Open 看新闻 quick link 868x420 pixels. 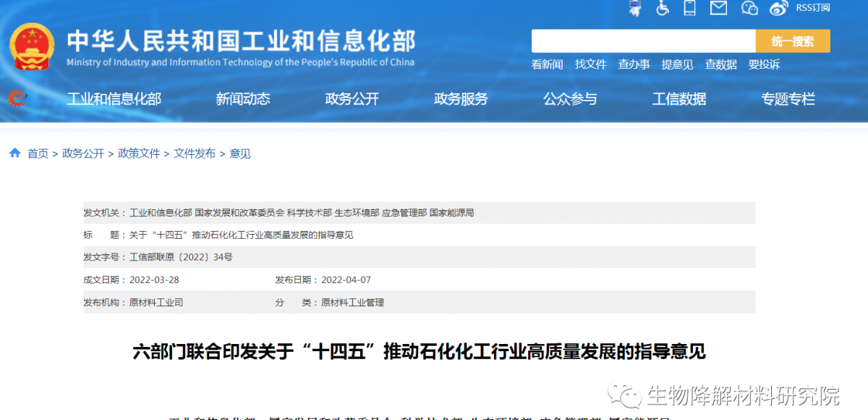[548, 64]
